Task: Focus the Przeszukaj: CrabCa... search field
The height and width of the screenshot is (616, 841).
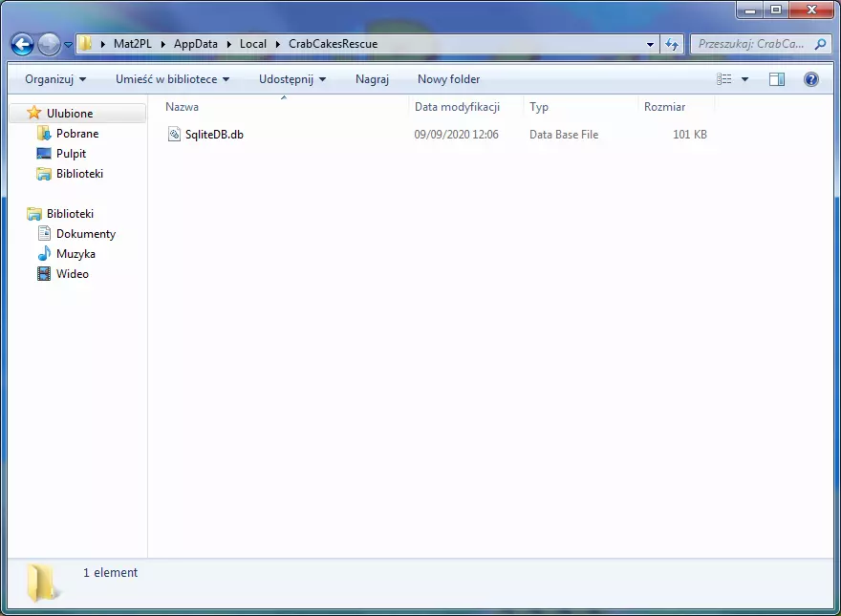Action: [x=752, y=44]
